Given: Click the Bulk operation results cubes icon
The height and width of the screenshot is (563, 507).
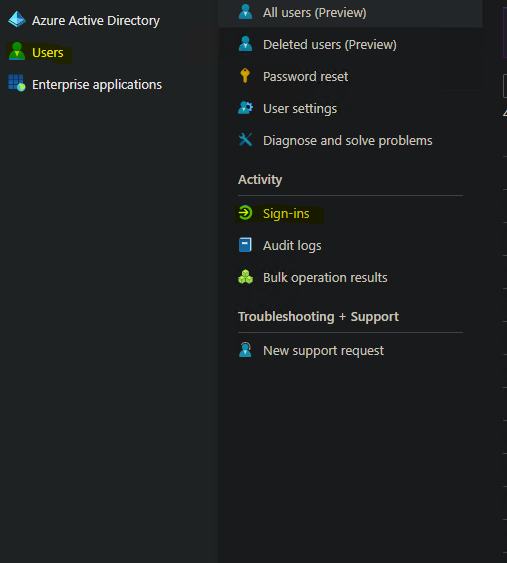Looking at the screenshot, I should click(x=246, y=277).
